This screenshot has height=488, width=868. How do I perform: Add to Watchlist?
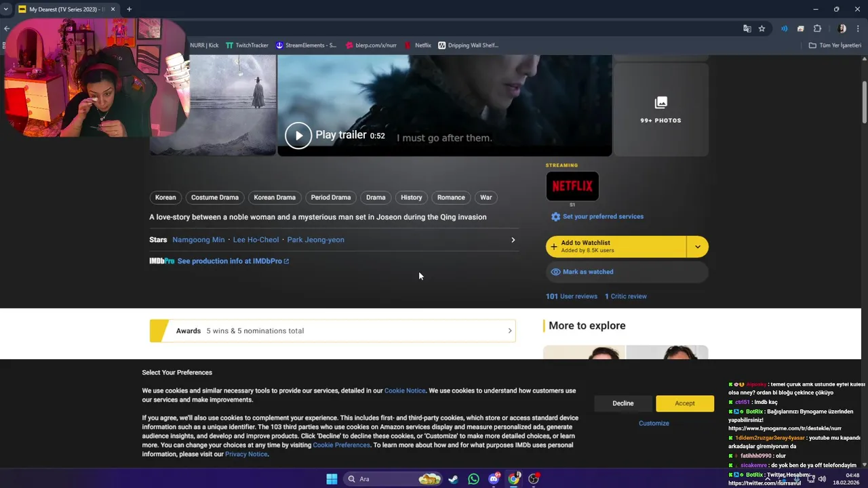[x=616, y=247]
